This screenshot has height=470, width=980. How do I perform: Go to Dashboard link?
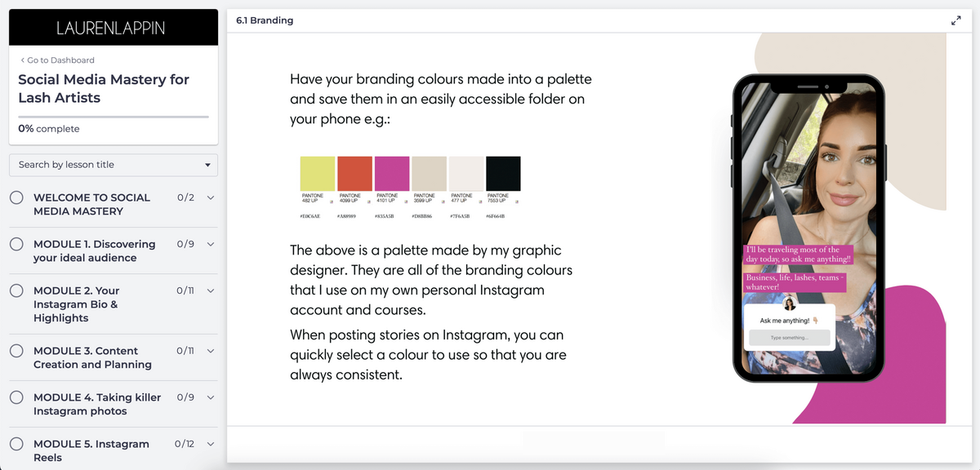60,60
